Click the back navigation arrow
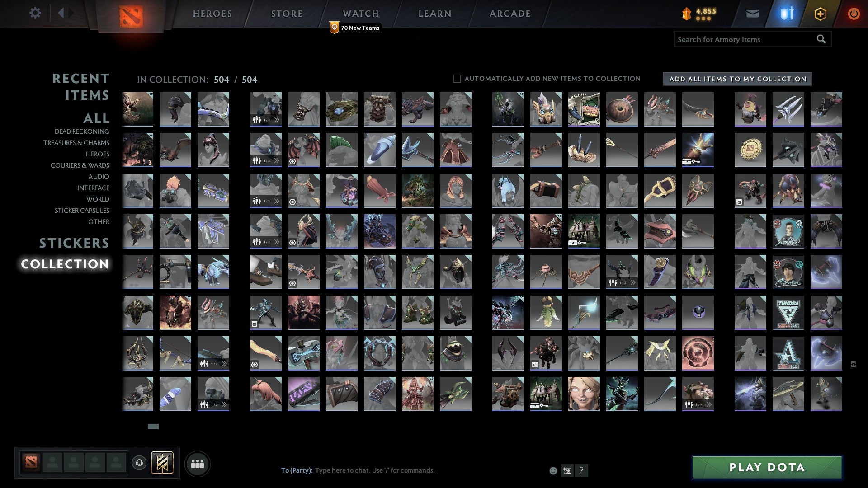 (x=61, y=13)
